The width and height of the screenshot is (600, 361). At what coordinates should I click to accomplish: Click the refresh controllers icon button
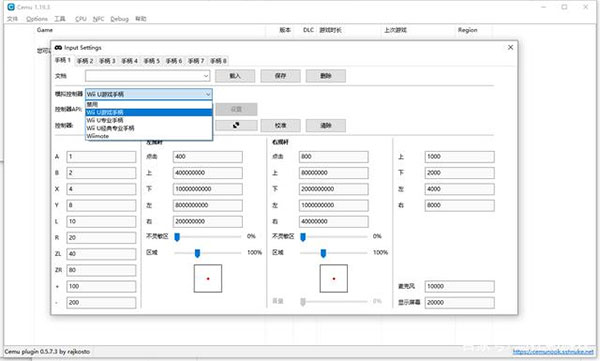point(236,125)
